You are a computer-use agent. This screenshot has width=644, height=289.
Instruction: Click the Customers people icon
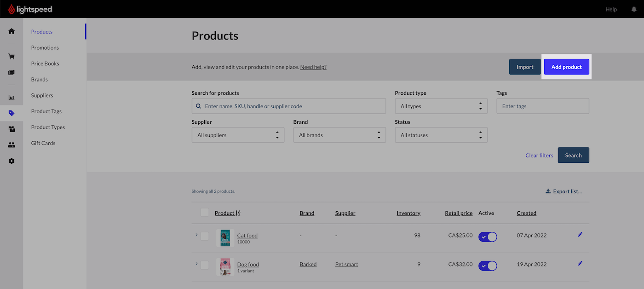(11, 145)
